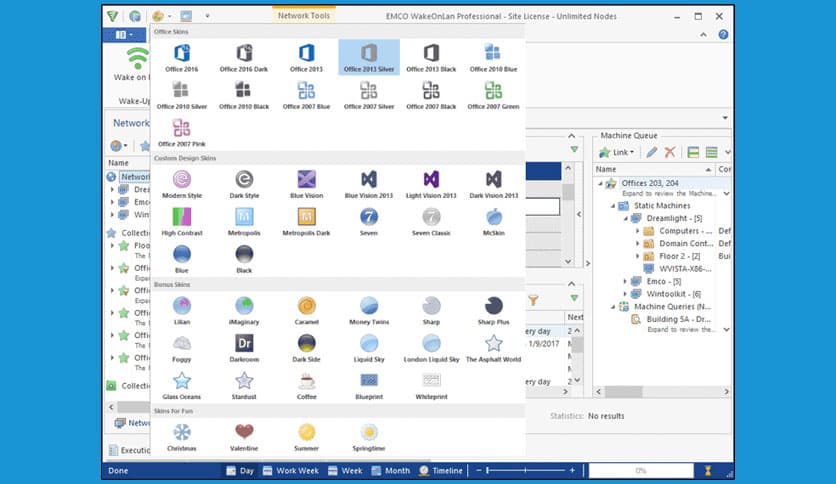Select The Asphalt World skin
This screenshot has width=836, height=484.
tap(493, 348)
